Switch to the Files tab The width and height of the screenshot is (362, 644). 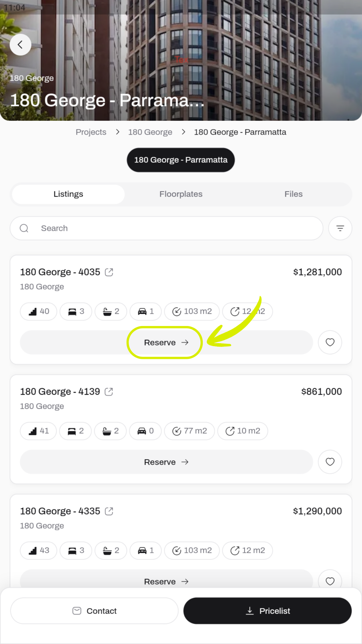(293, 194)
